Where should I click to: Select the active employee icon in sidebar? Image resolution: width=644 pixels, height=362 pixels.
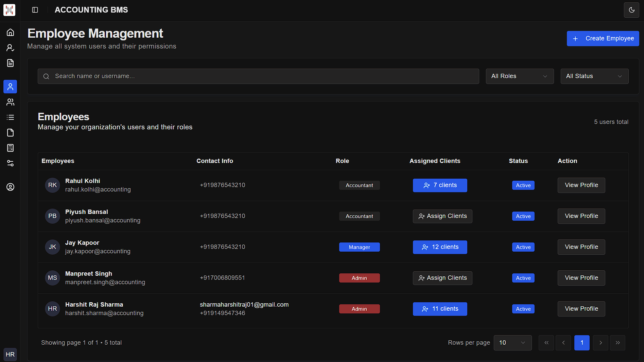point(10,87)
